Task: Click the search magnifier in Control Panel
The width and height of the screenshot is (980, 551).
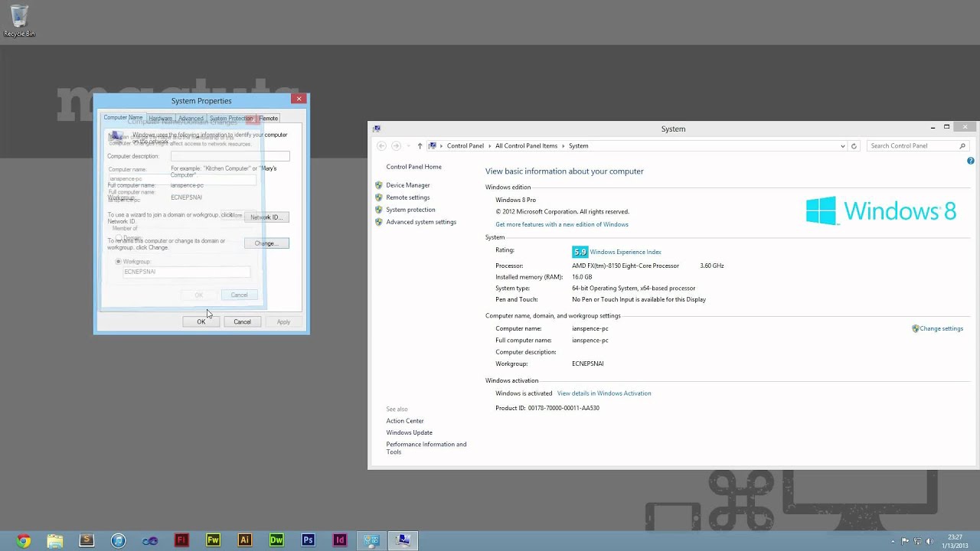Action: [962, 145]
